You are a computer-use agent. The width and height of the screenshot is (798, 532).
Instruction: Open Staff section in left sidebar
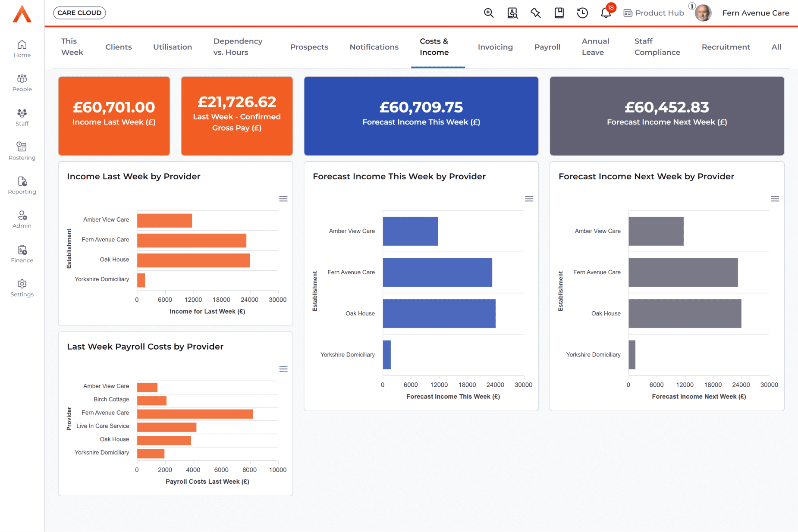click(x=22, y=117)
